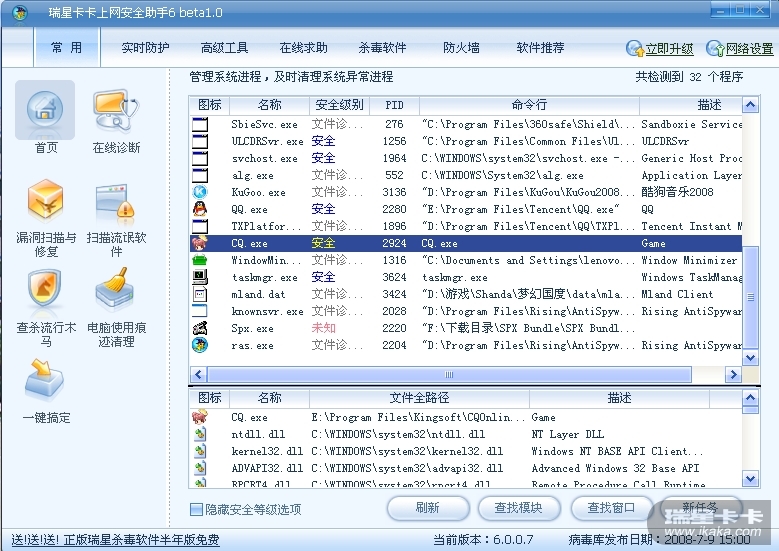Sort module list by 文件全路径 column

419,397
